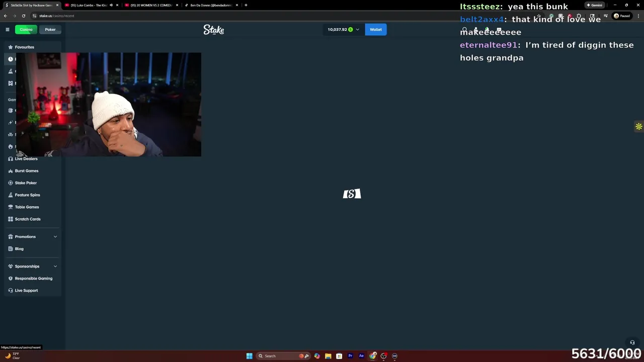Click the Promotions gift icon

(11, 237)
